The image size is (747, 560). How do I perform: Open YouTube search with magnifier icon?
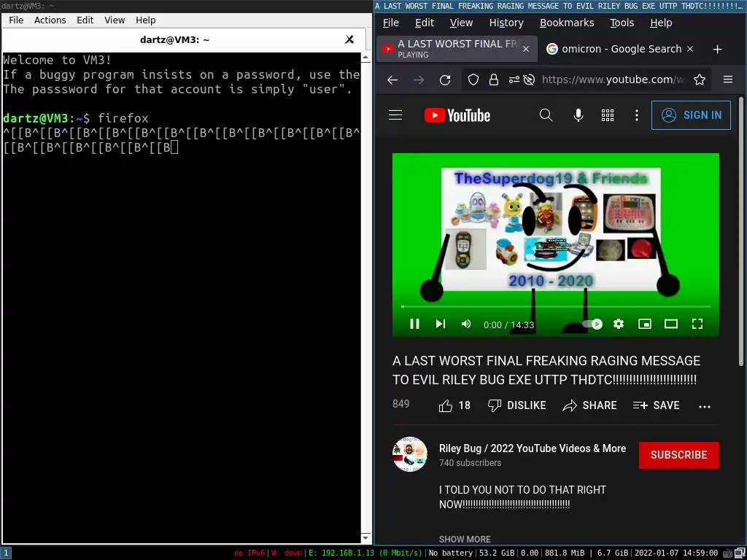(546, 115)
